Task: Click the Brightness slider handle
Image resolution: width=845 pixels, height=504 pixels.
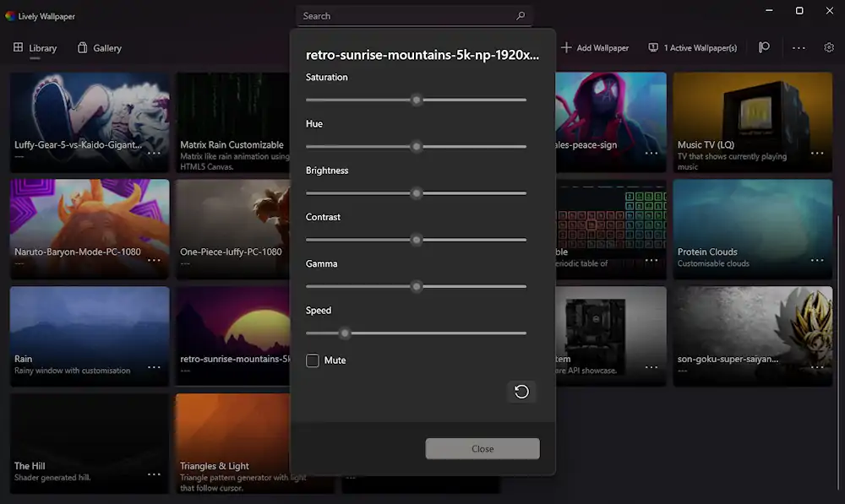Action: point(416,193)
